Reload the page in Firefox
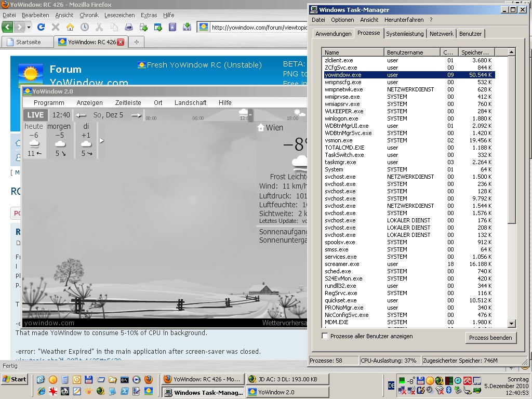This screenshot has height=399, width=532. pyautogui.click(x=41, y=27)
